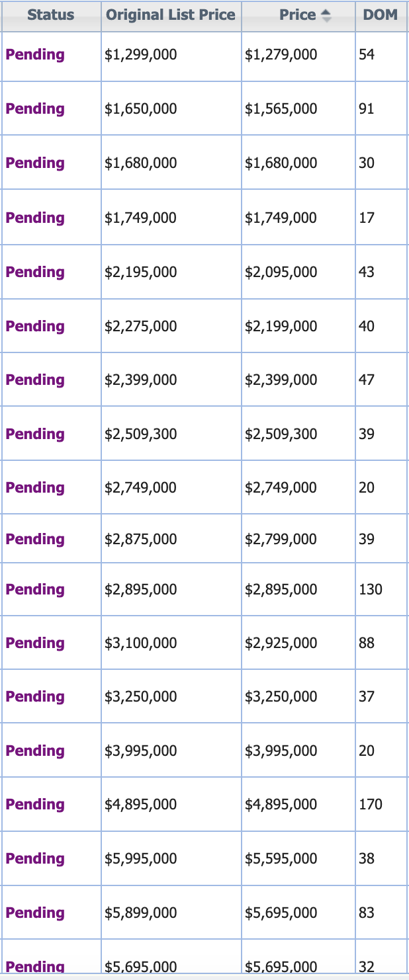Open the Pending listing priced $1,565,000
Image resolution: width=409 pixels, height=980 pixels.
tap(35, 108)
